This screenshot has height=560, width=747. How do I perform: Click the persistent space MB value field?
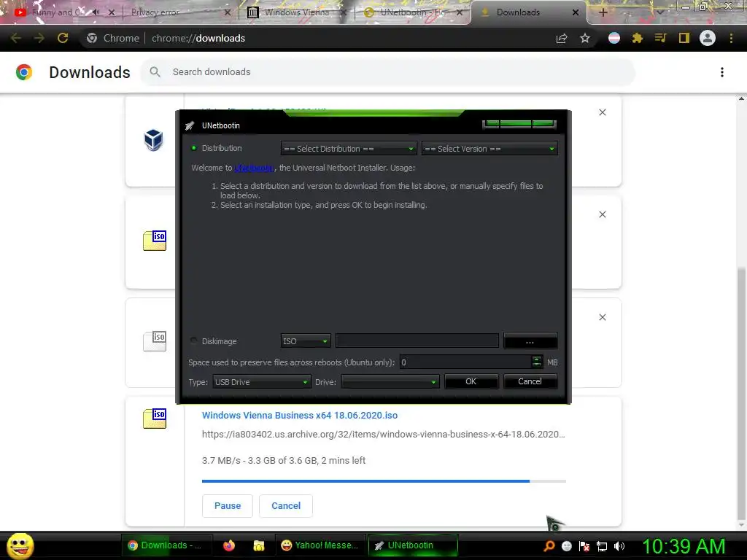tap(465, 362)
